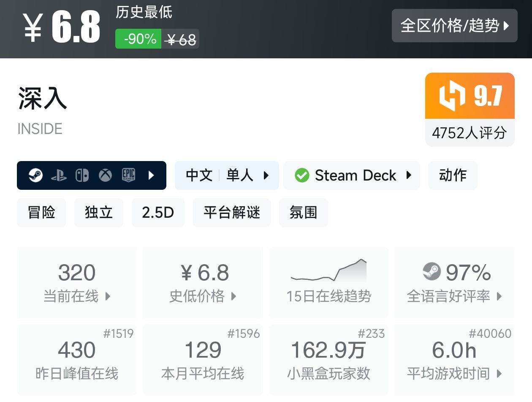
Task: Click the Nintendo Switch platform icon
Action: [82, 175]
